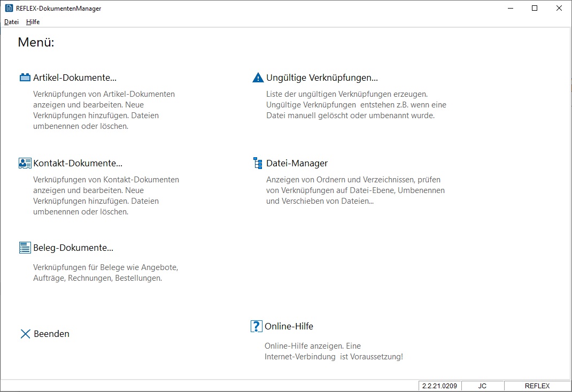The height and width of the screenshot is (392, 572).
Task: Click the Artikel-Dokumente briefcase icon
Action: click(25, 78)
